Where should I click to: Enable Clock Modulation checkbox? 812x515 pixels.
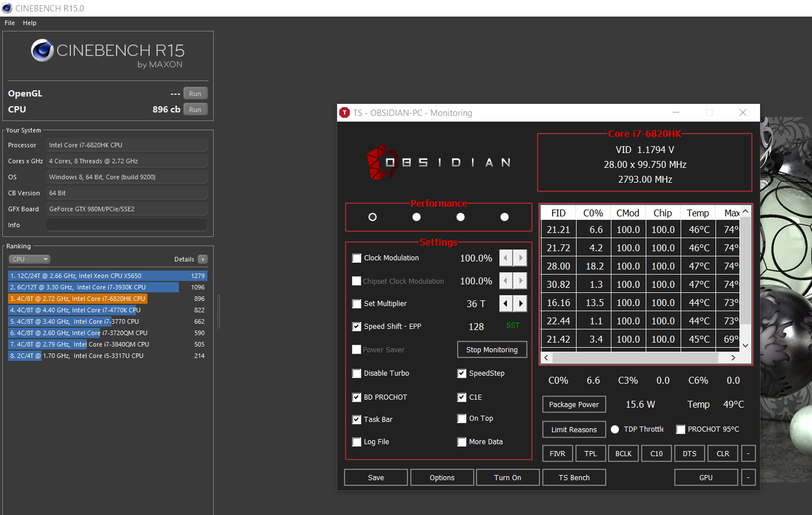[x=357, y=258]
